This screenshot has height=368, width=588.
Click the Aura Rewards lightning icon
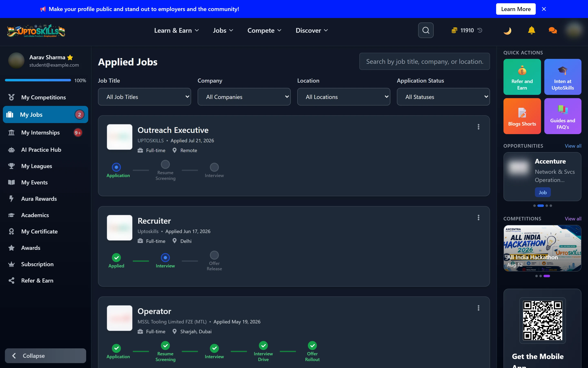point(11,199)
